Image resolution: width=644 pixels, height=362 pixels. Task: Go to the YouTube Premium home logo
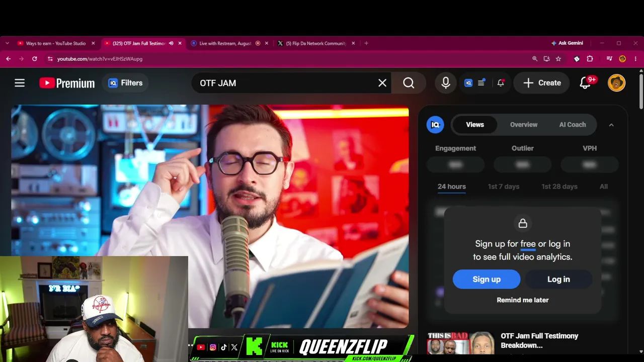(67, 83)
